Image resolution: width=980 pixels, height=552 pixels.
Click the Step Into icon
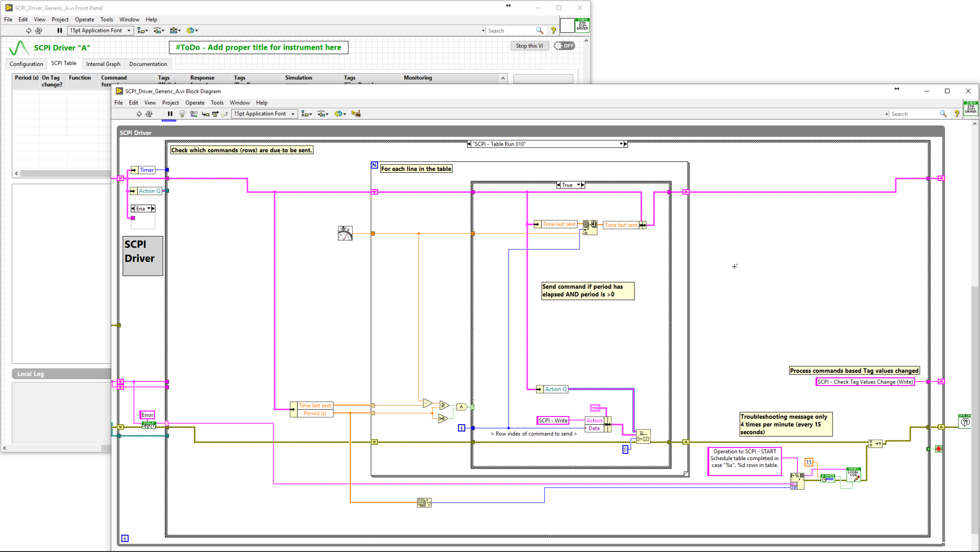pos(205,114)
